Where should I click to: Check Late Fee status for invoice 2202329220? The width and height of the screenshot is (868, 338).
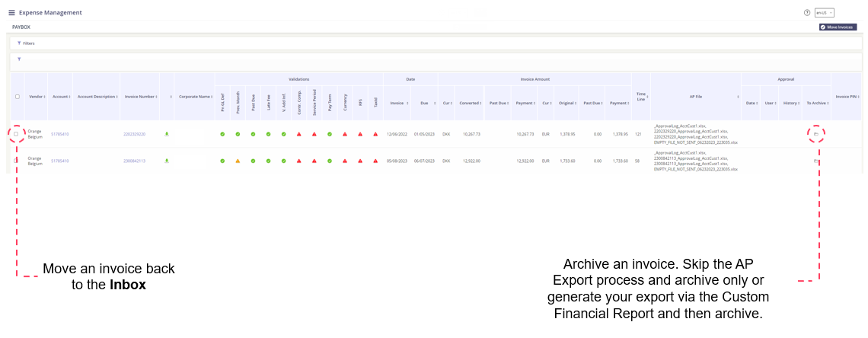tap(268, 134)
